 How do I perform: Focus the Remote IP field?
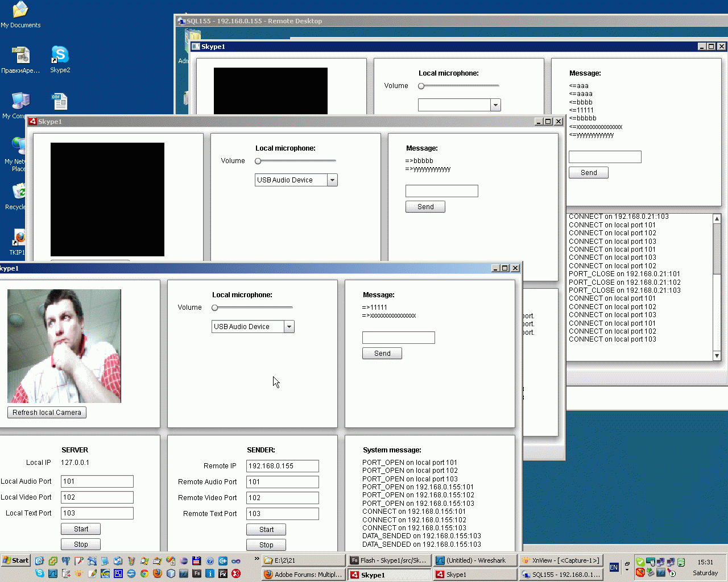tap(283, 466)
